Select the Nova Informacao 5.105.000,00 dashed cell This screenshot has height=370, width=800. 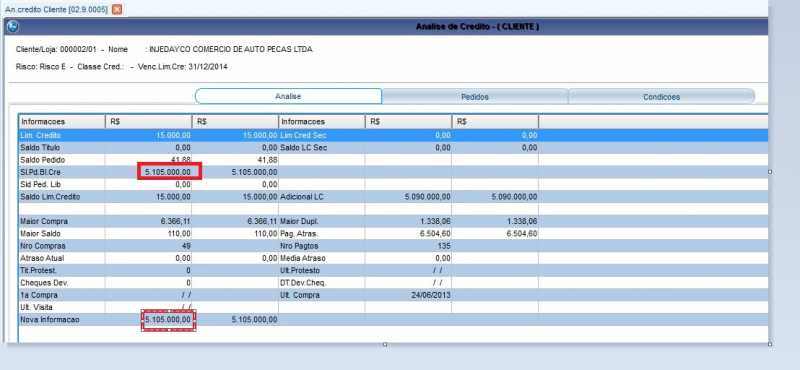coord(168,320)
